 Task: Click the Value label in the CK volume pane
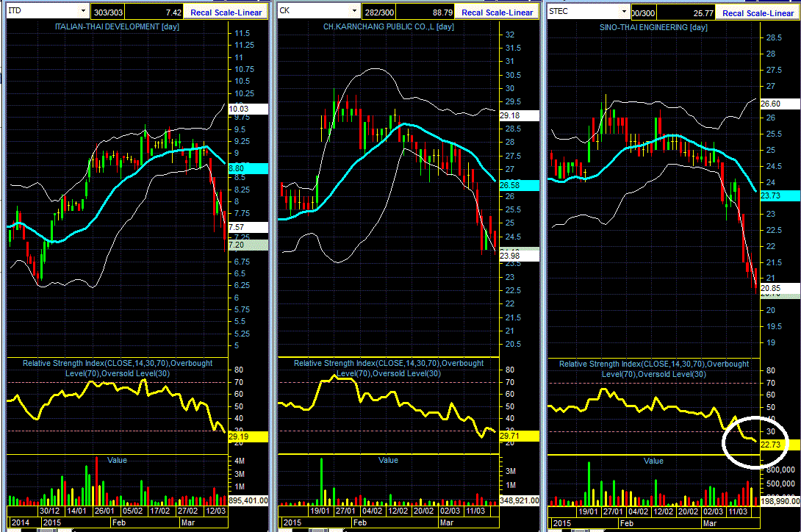[x=388, y=460]
